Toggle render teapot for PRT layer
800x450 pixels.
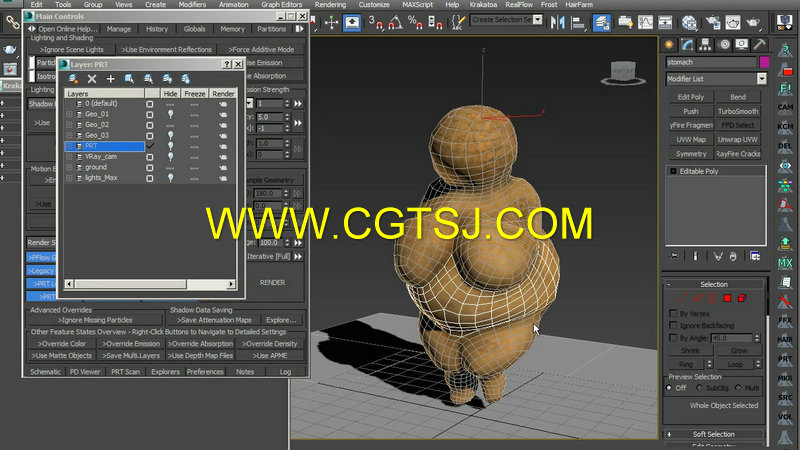[223, 146]
